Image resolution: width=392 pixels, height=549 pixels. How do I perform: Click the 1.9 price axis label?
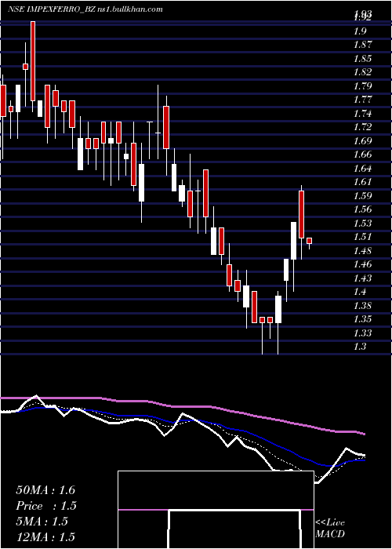click(361, 31)
